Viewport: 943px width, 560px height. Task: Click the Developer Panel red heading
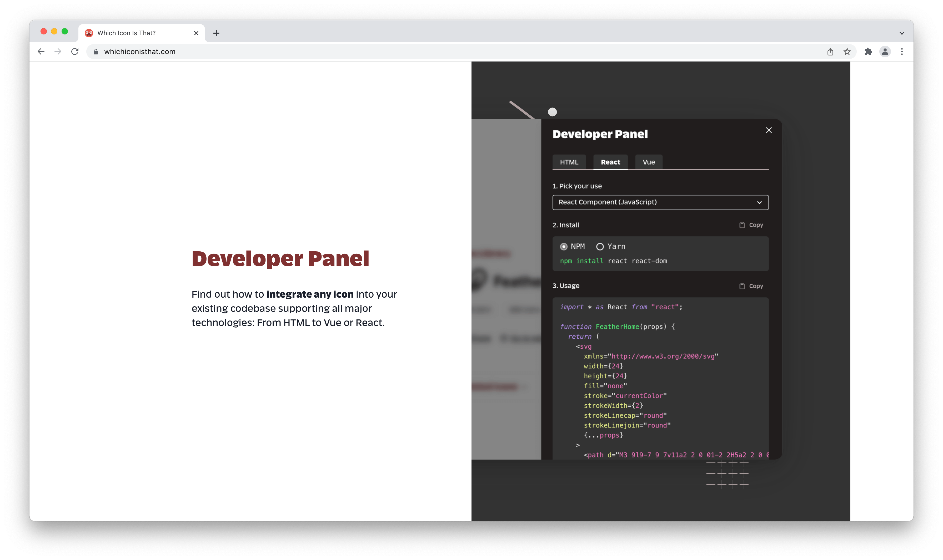click(x=280, y=259)
